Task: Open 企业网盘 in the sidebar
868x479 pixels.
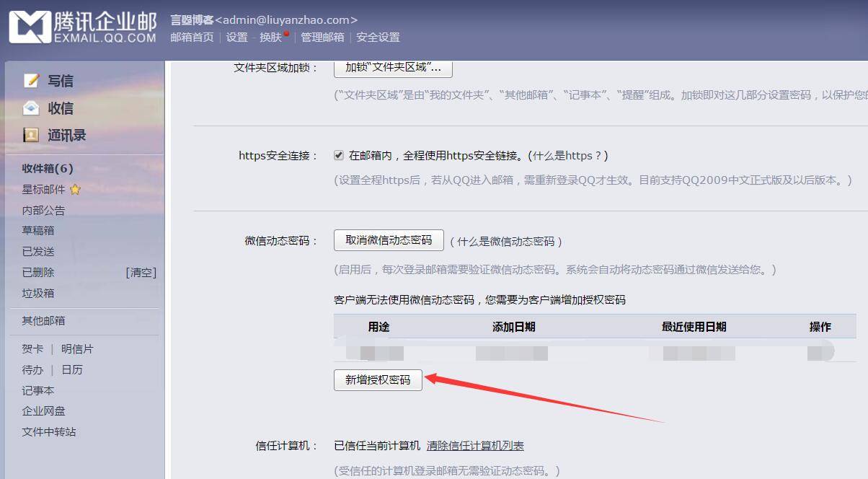Action: [x=43, y=410]
